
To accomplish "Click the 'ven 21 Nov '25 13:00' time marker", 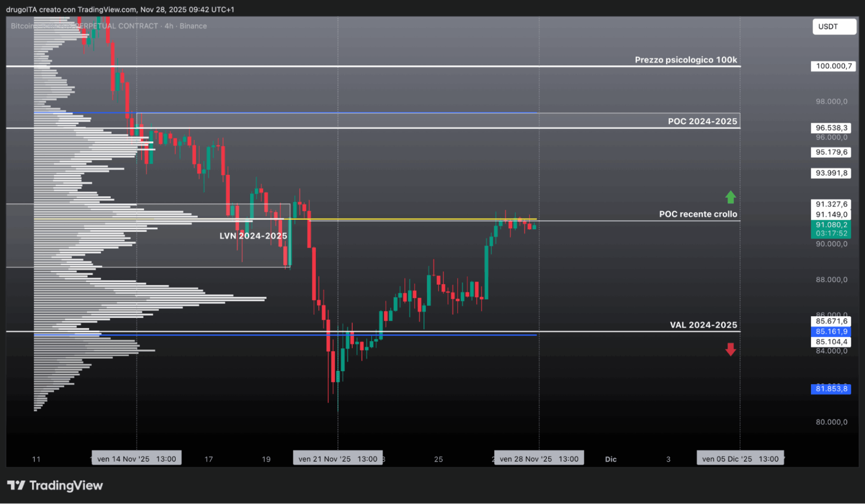I will 338,459.
